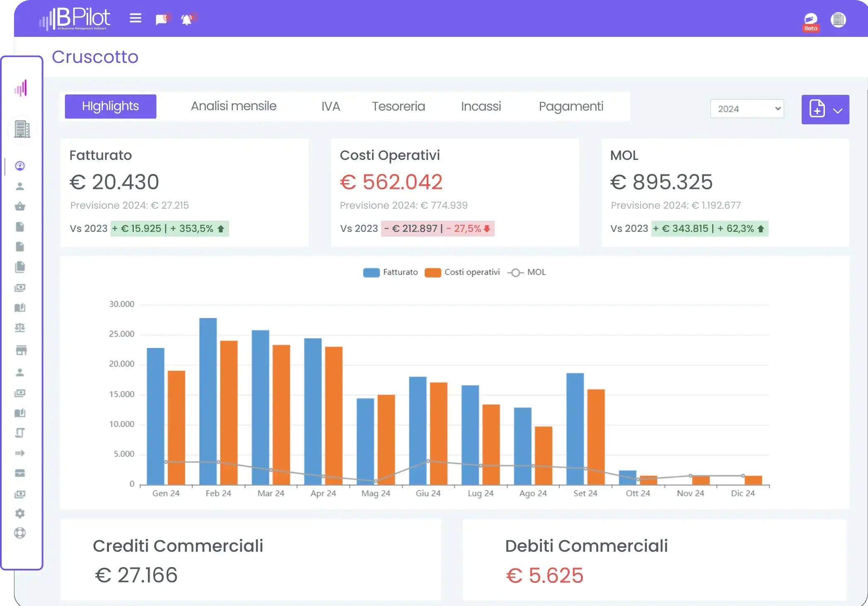Toggle the Costi operativi series in the legend
The height and width of the screenshot is (606, 868).
tap(462, 273)
